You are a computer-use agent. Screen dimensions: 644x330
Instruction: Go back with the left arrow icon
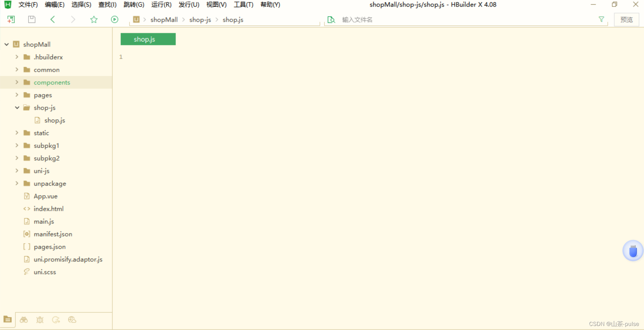click(53, 20)
